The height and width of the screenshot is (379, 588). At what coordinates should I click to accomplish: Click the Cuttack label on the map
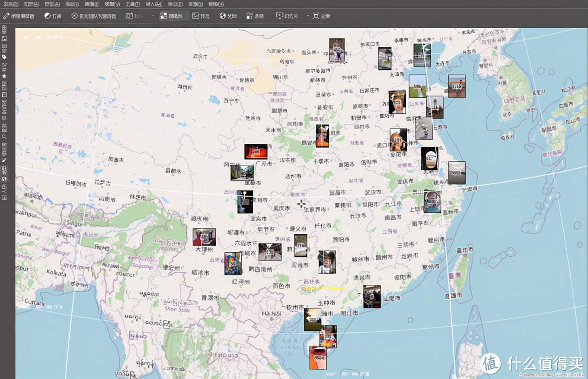pyautogui.click(x=35, y=302)
